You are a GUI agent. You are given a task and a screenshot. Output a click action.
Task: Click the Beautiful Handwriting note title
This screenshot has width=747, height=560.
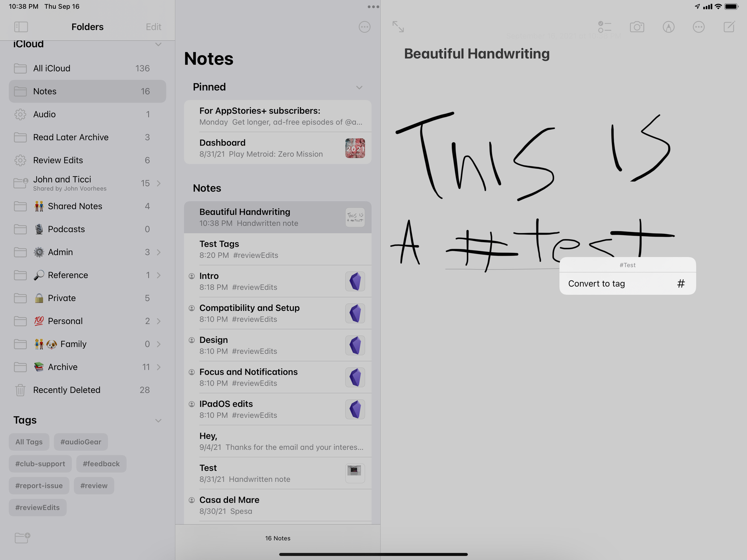click(x=477, y=54)
